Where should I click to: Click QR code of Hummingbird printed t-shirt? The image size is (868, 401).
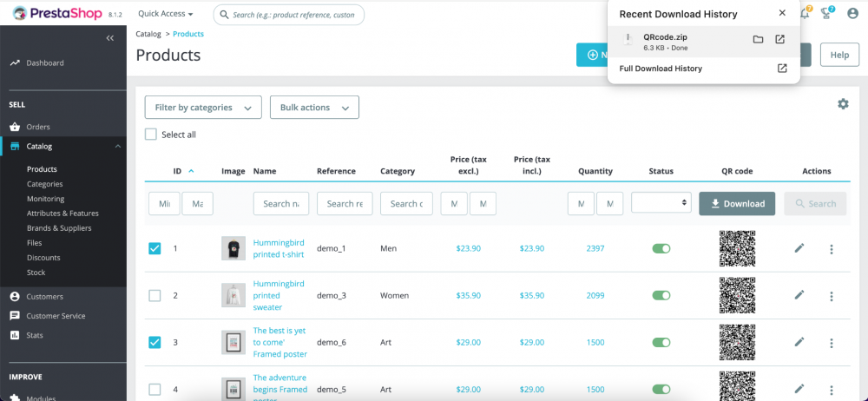coord(737,249)
